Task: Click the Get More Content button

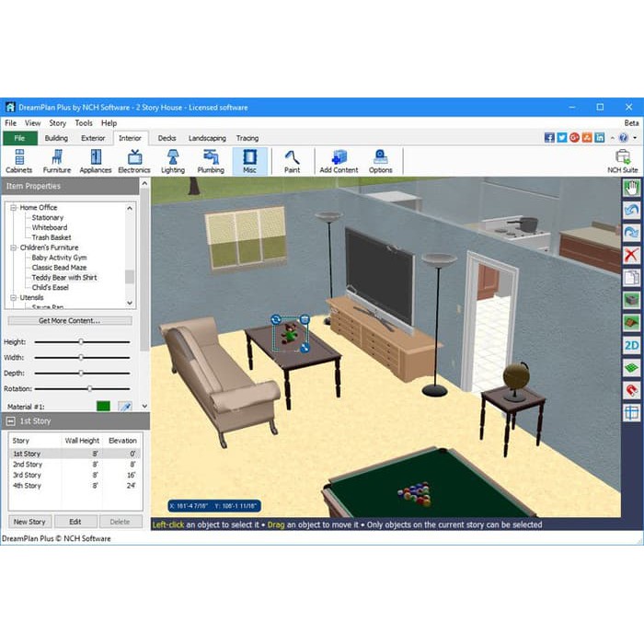Action: tap(70, 321)
